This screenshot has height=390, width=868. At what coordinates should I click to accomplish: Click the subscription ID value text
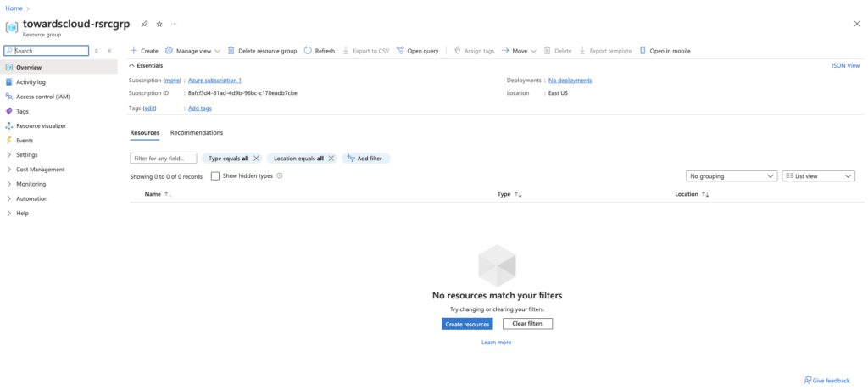tap(242, 93)
